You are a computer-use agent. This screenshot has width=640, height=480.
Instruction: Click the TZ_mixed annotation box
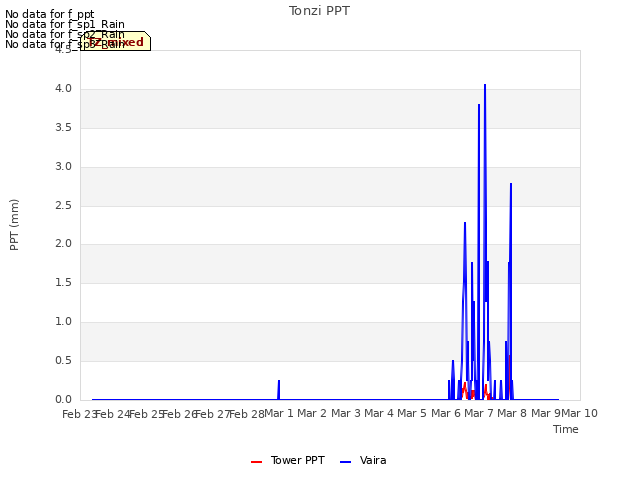pos(116,41)
